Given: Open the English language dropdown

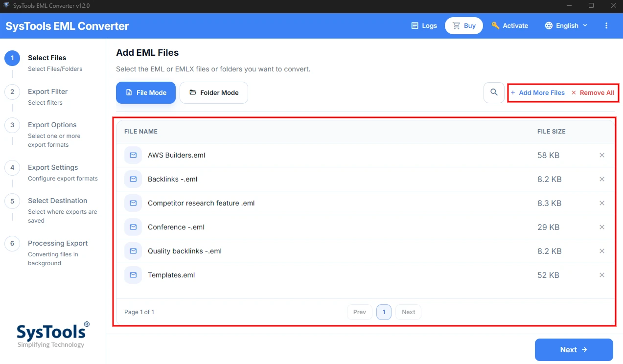Looking at the screenshot, I should 566,25.
